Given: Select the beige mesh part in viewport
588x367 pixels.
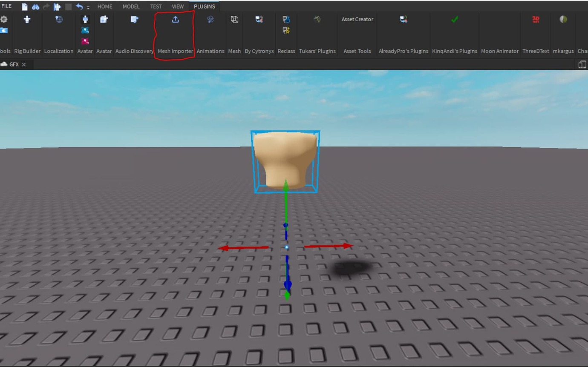Looking at the screenshot, I should click(x=285, y=160).
